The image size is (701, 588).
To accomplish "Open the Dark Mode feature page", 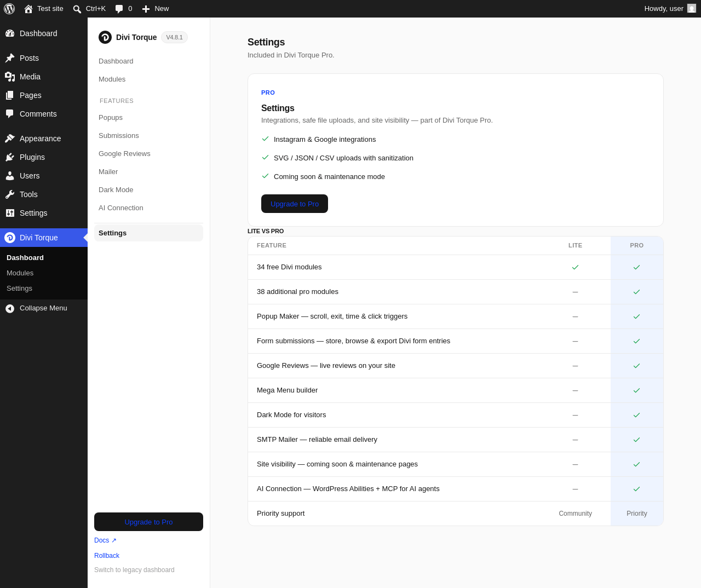I will [116, 190].
